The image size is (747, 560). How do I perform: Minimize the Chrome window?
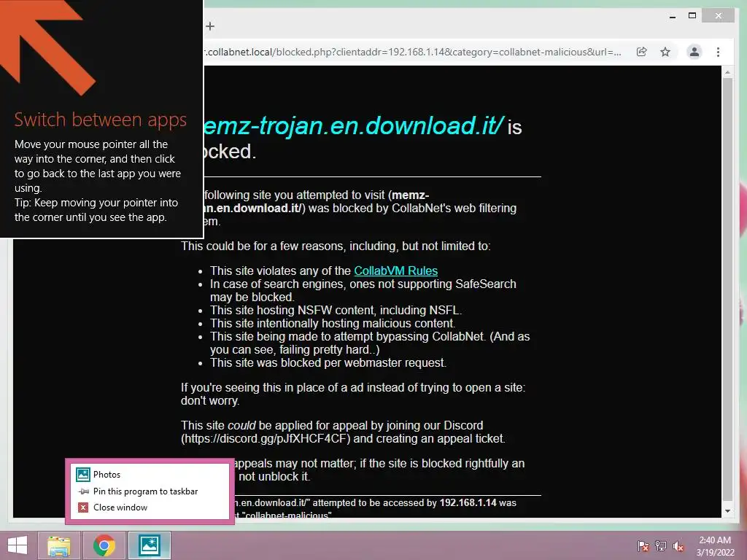(x=673, y=16)
